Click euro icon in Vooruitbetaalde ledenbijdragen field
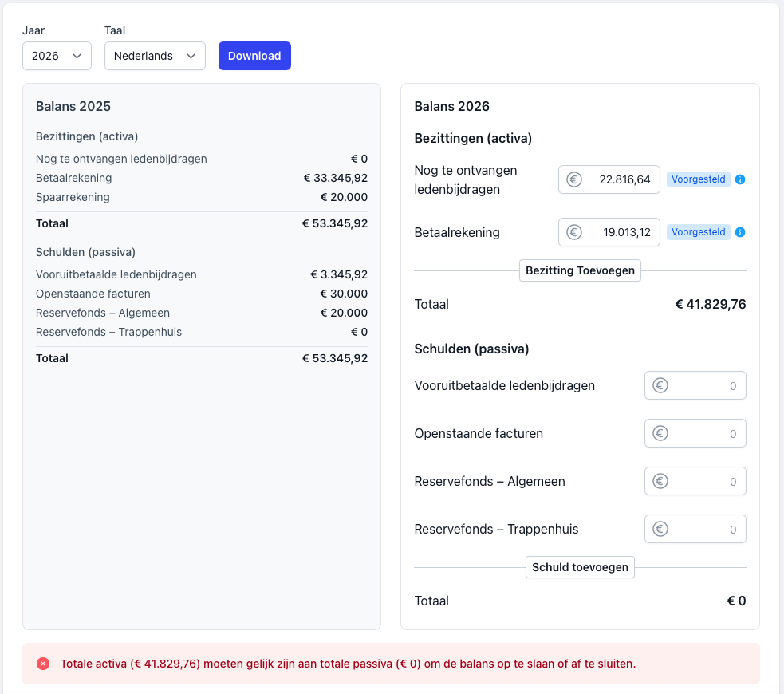This screenshot has width=784, height=694. tap(660, 385)
